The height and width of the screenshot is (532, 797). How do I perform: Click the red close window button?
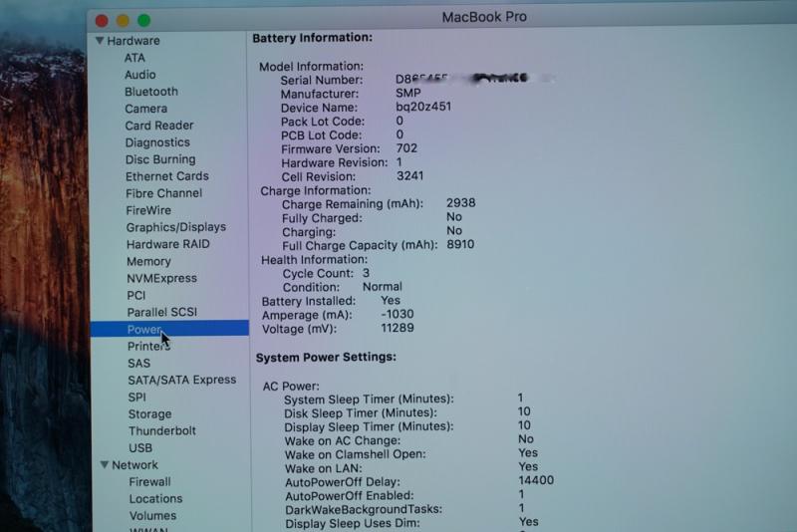point(102,21)
